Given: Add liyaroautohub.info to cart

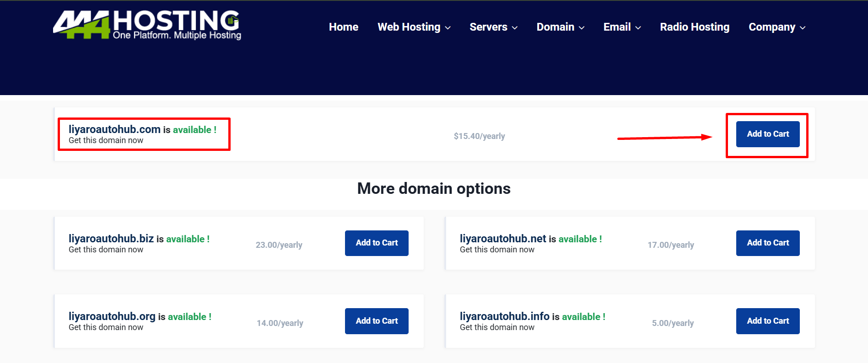Looking at the screenshot, I should click(767, 321).
